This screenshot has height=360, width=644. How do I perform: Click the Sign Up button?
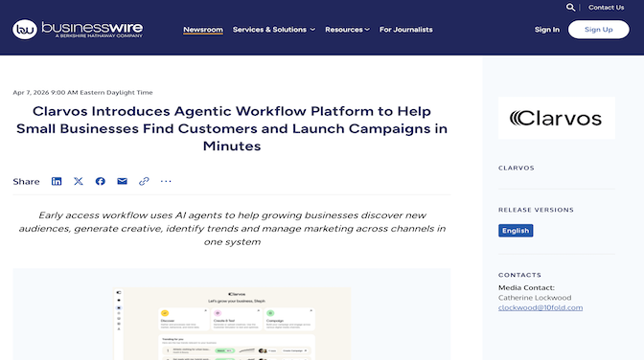tap(598, 30)
